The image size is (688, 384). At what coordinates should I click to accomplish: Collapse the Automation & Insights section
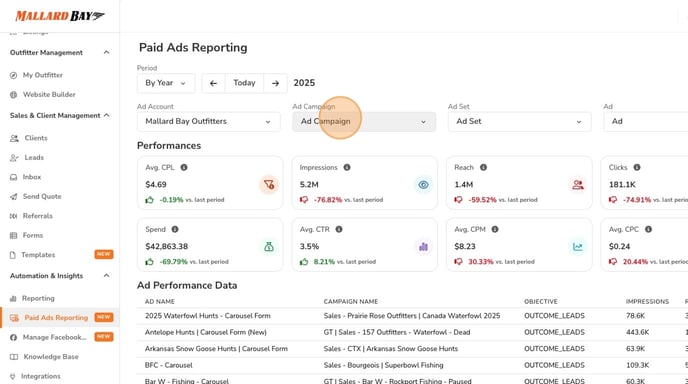(106, 276)
